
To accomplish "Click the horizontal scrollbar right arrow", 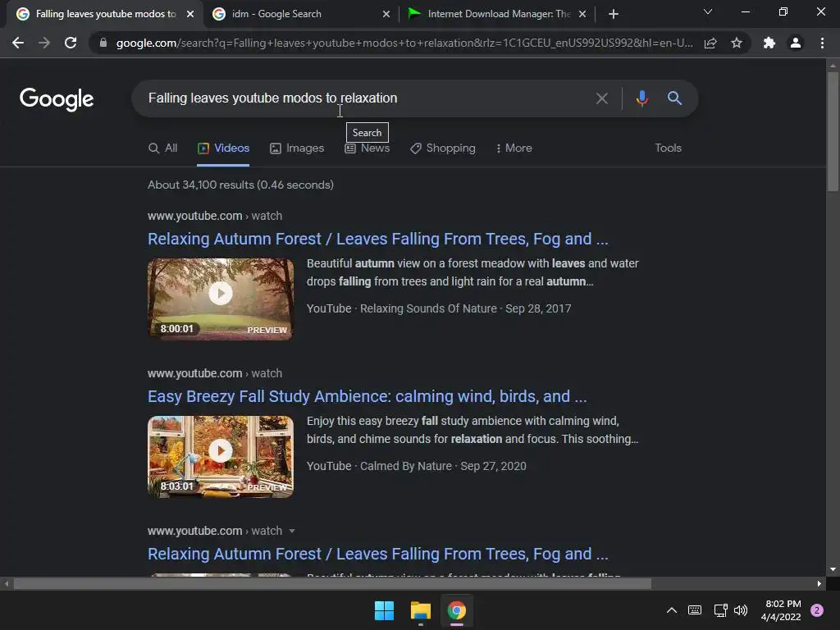I will point(819,584).
